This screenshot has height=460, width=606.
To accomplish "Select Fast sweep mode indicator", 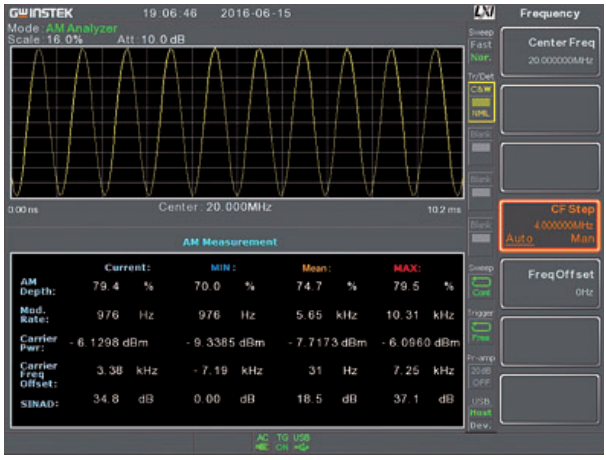I will coord(481,45).
